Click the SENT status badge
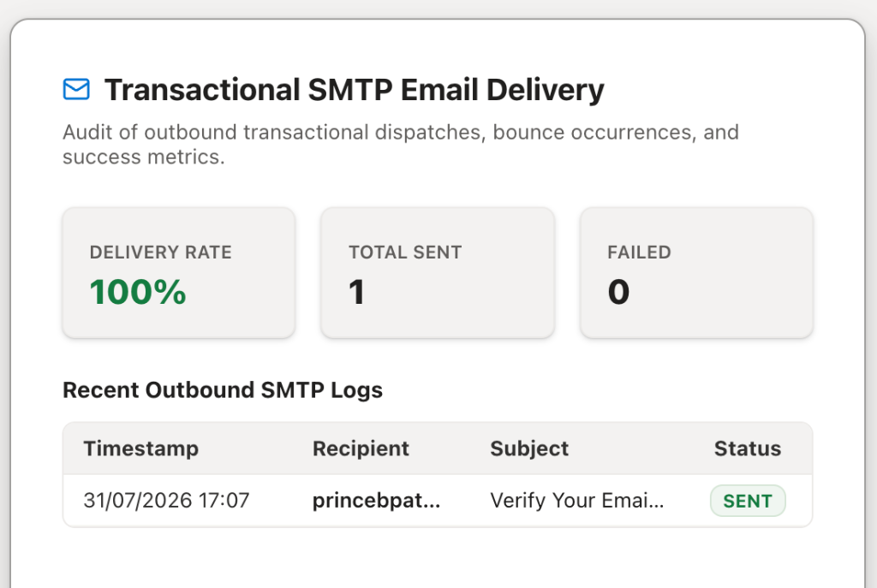This screenshot has height=588, width=877. pos(748,501)
